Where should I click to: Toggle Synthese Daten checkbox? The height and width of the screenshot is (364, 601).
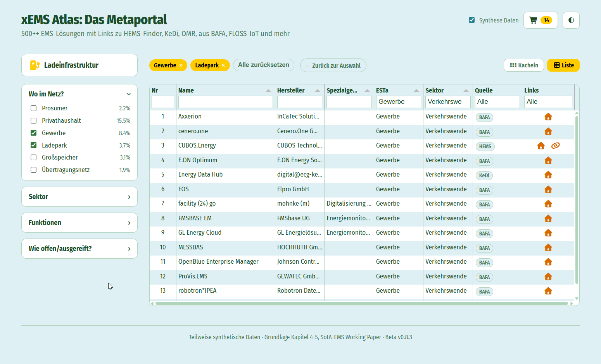[x=471, y=20]
